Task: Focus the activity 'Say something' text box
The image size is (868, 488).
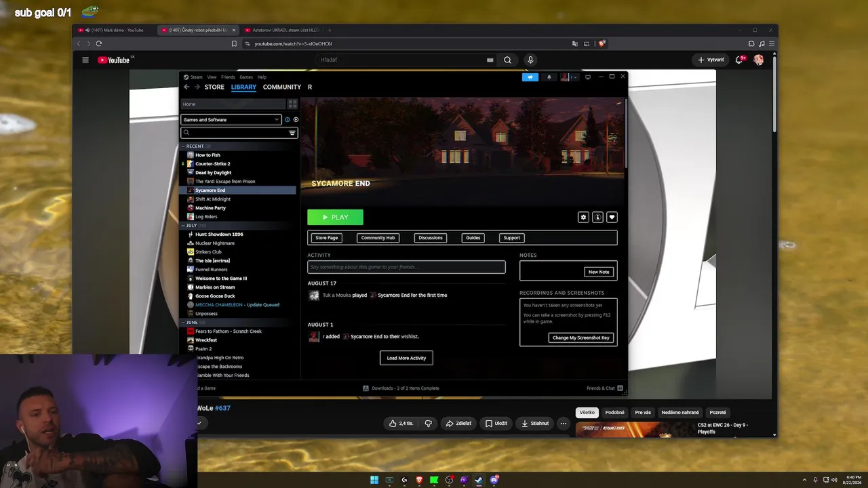Action: click(x=406, y=267)
